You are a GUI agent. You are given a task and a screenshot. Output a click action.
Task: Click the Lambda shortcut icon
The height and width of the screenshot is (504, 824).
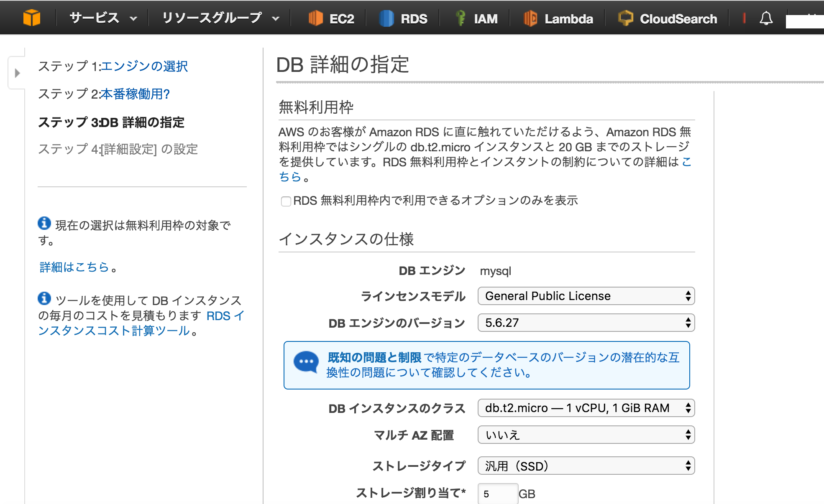pyautogui.click(x=530, y=18)
